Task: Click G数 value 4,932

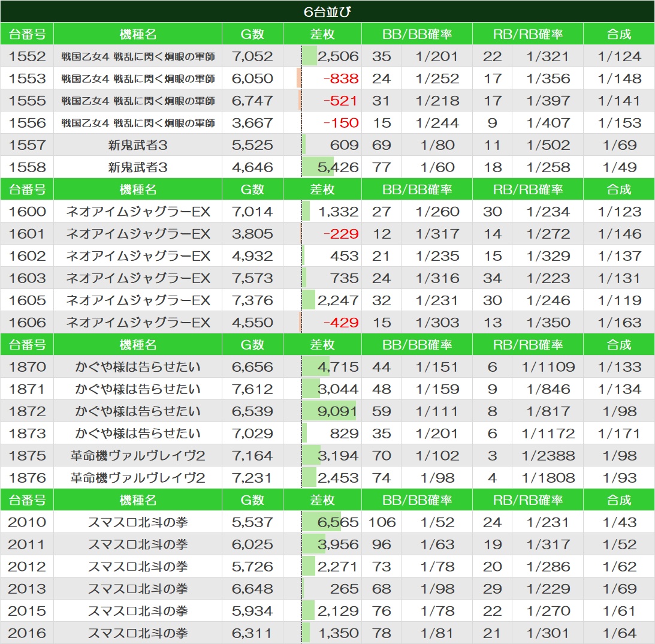Action: [x=252, y=256]
